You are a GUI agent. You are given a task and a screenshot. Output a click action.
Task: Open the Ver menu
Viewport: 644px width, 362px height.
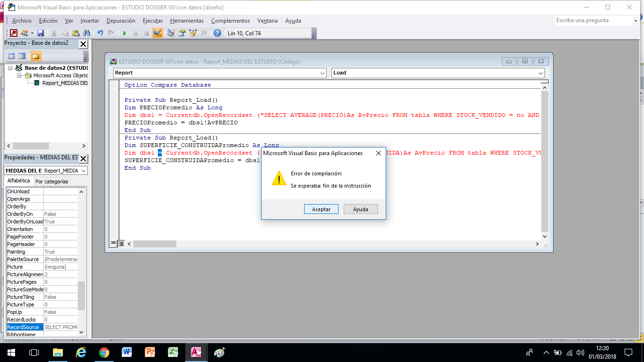click(x=69, y=21)
